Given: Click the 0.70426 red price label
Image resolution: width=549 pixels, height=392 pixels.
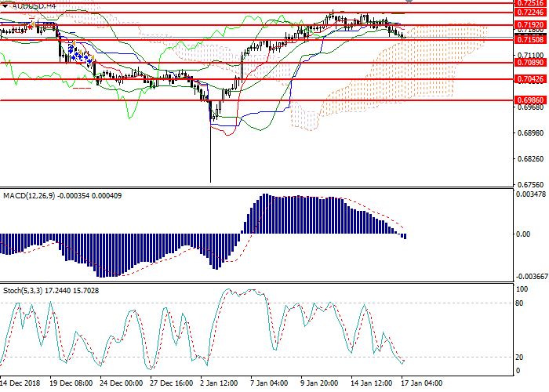Looking at the screenshot, I should point(529,79).
